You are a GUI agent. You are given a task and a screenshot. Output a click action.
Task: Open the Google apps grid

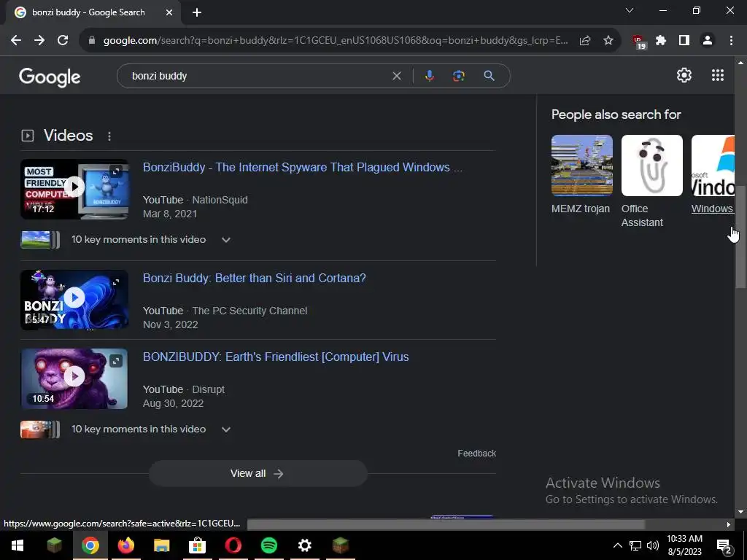tap(718, 75)
